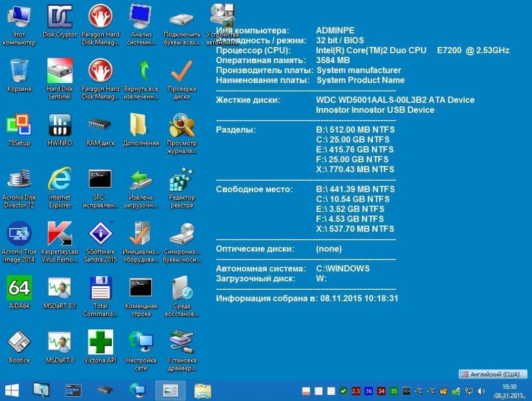Viewport: 532px width, 401px height.
Task: Click the red 34 tray indicator
Action: pyautogui.click(x=381, y=391)
